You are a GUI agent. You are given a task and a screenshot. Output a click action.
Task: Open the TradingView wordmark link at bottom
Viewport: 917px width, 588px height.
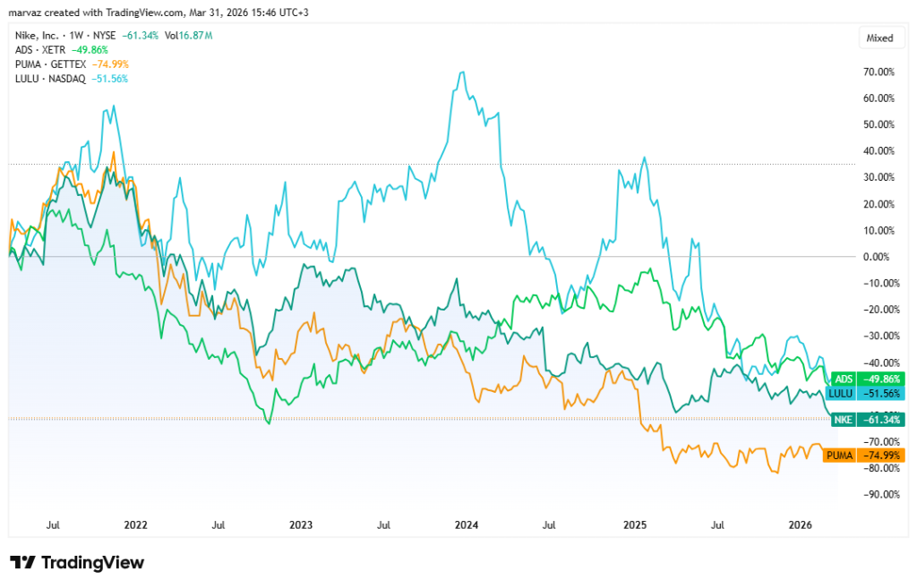click(x=93, y=563)
